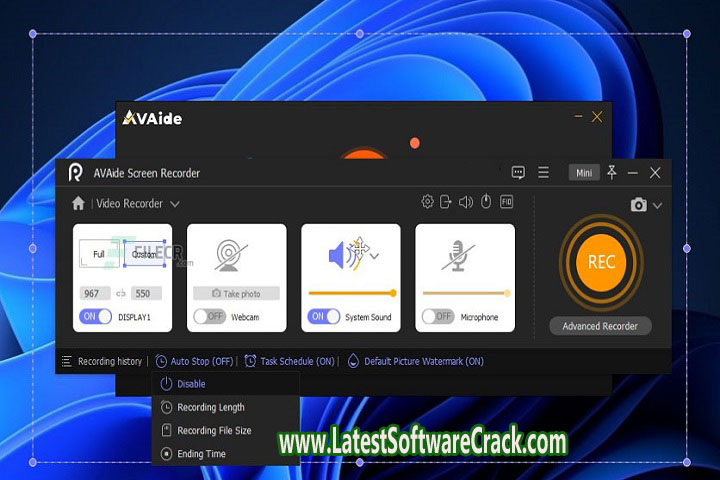The image size is (720, 480).
Task: Enable the Webcam toggle
Action: tap(209, 317)
